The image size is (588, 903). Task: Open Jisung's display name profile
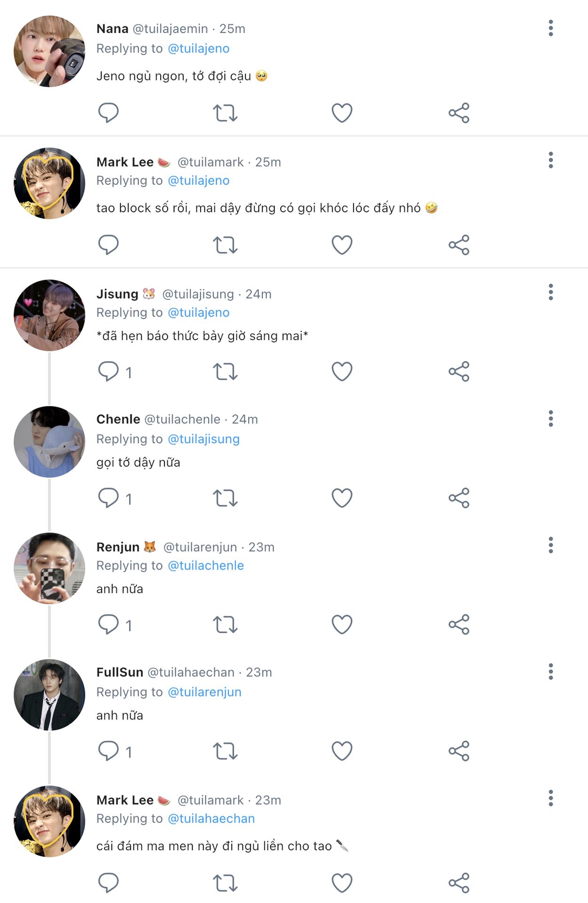(117, 294)
